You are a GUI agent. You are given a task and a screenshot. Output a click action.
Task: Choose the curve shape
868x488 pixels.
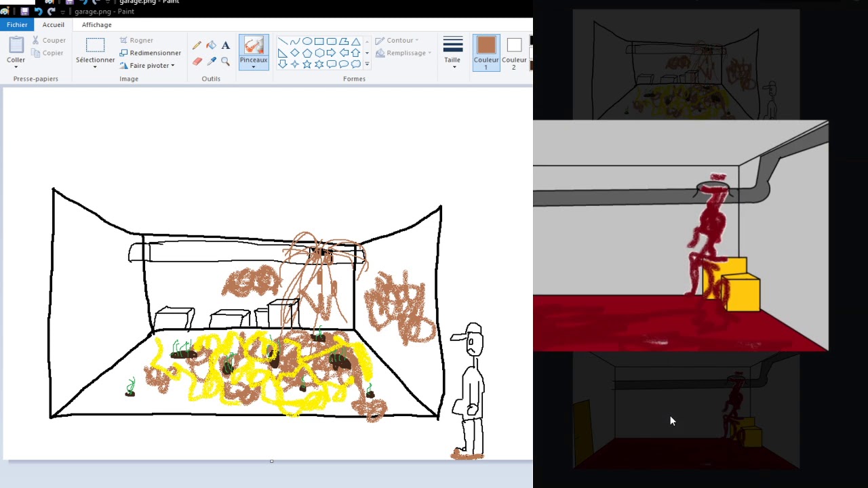[x=294, y=41]
